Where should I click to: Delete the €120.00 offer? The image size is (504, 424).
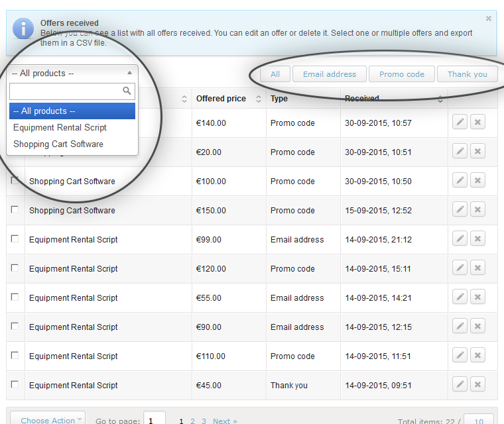point(477,268)
